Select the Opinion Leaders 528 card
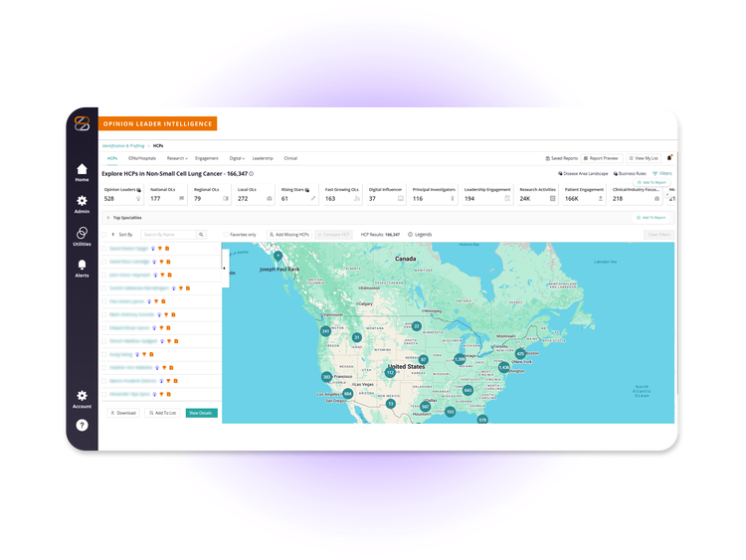This screenshot has width=746, height=560. point(122,195)
